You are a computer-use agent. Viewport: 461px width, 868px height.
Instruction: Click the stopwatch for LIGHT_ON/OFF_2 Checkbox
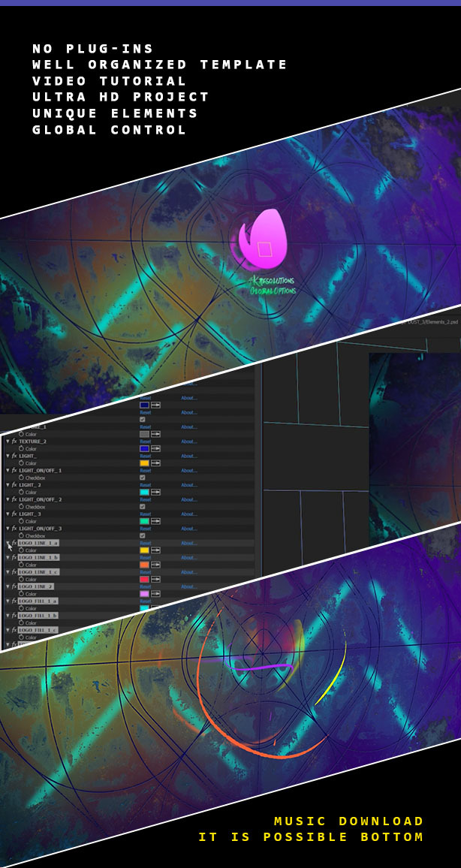tap(21, 507)
